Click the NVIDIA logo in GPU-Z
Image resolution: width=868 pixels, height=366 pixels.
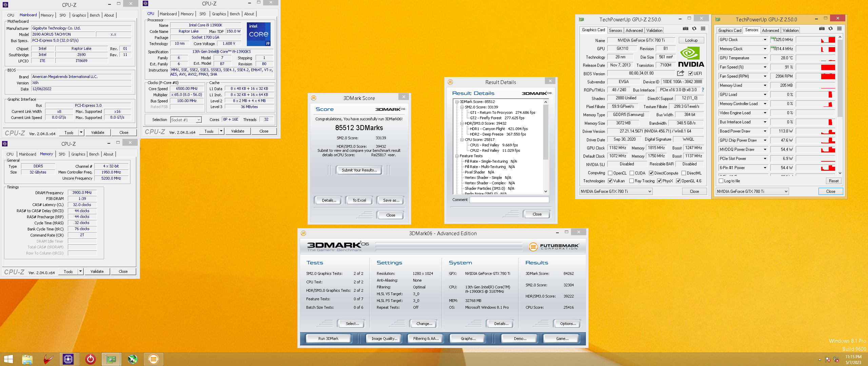pyautogui.click(x=691, y=57)
